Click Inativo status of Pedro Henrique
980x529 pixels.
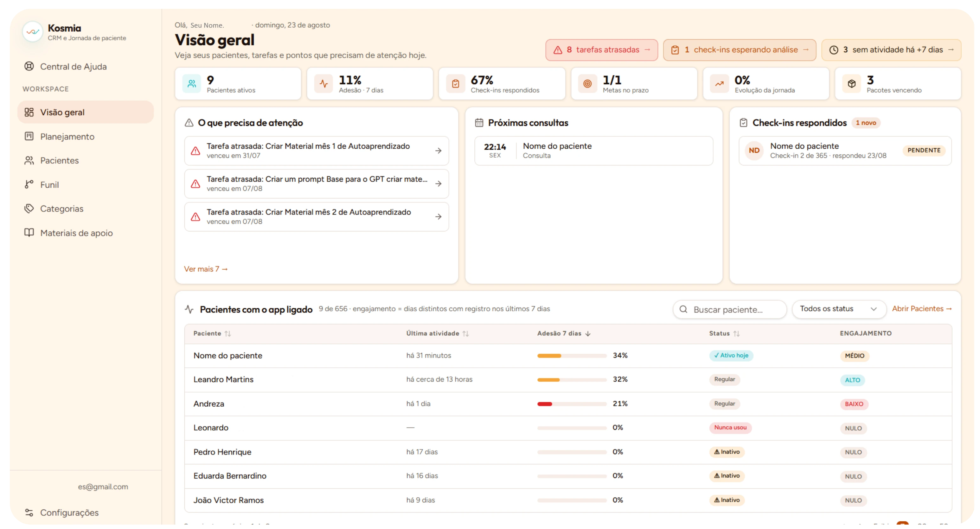(727, 452)
